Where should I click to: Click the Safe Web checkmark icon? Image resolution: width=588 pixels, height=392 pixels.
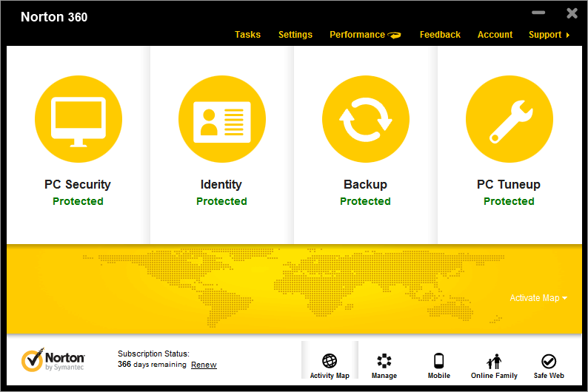549,361
